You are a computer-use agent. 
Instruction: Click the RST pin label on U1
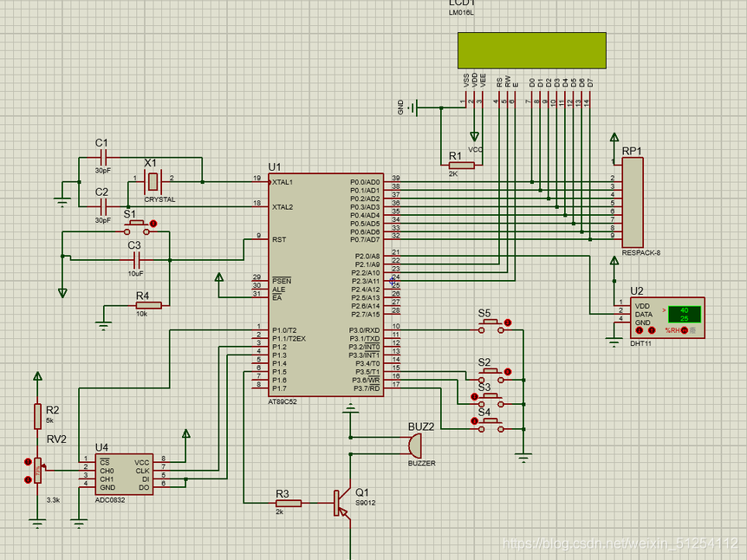[x=279, y=239]
